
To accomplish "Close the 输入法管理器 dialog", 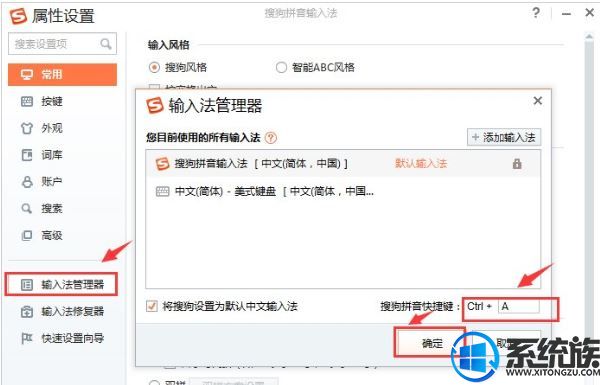I will (538, 101).
